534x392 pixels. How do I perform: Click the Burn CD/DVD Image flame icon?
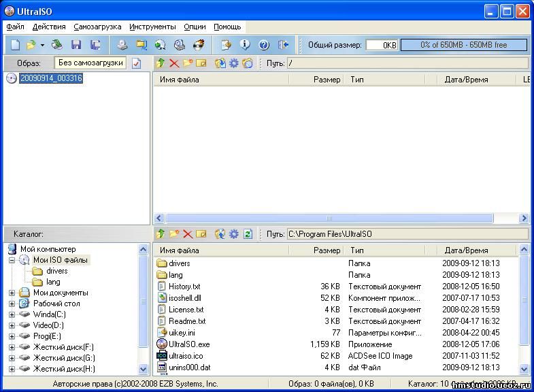(199, 45)
